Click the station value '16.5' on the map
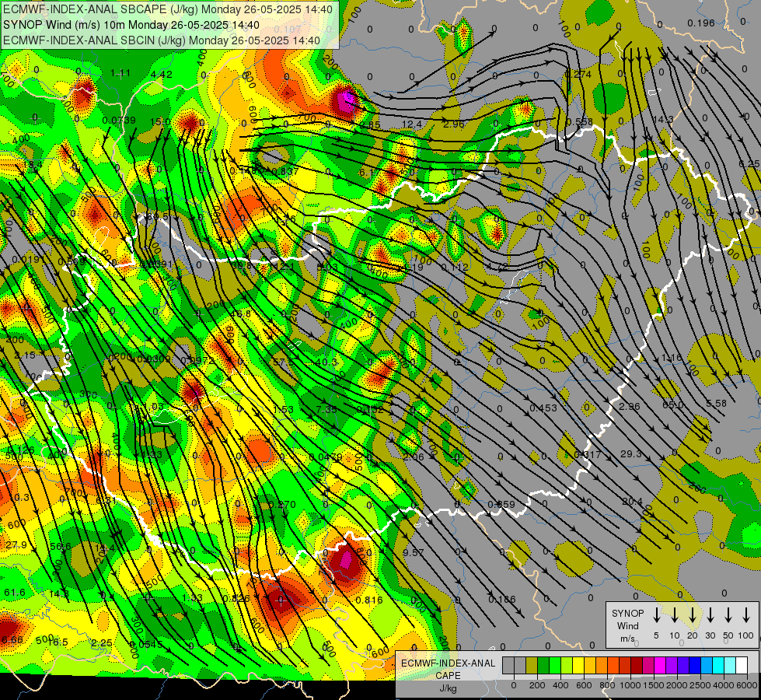 [58, 642]
